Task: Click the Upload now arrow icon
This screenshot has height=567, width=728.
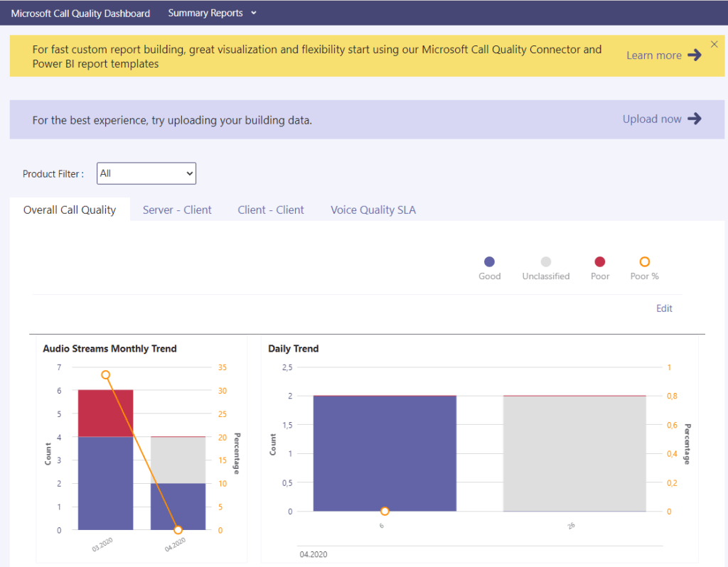Action: click(x=695, y=119)
